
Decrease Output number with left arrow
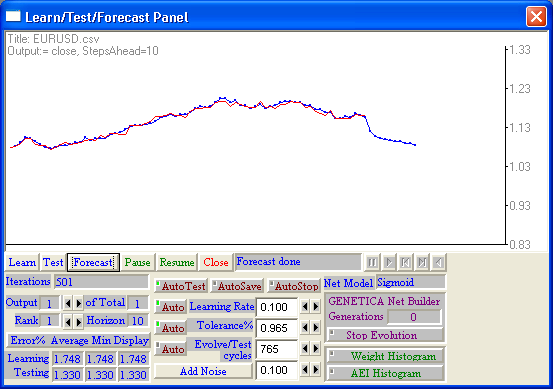click(x=68, y=303)
